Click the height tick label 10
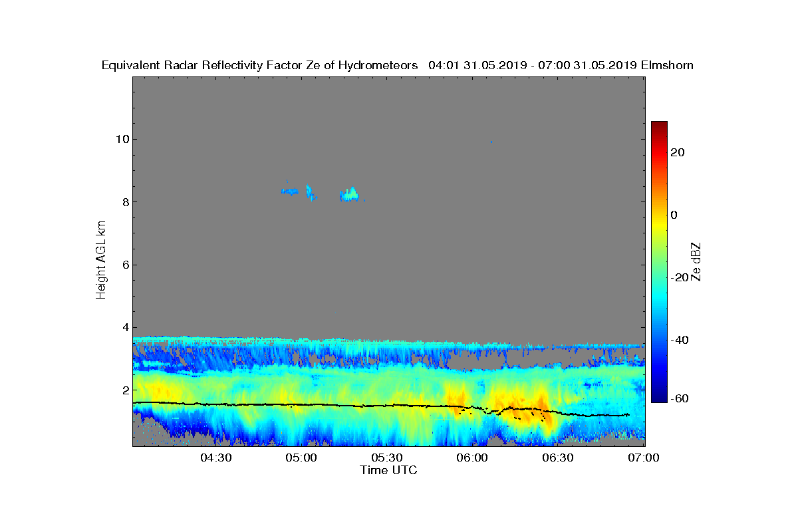 coord(121,139)
